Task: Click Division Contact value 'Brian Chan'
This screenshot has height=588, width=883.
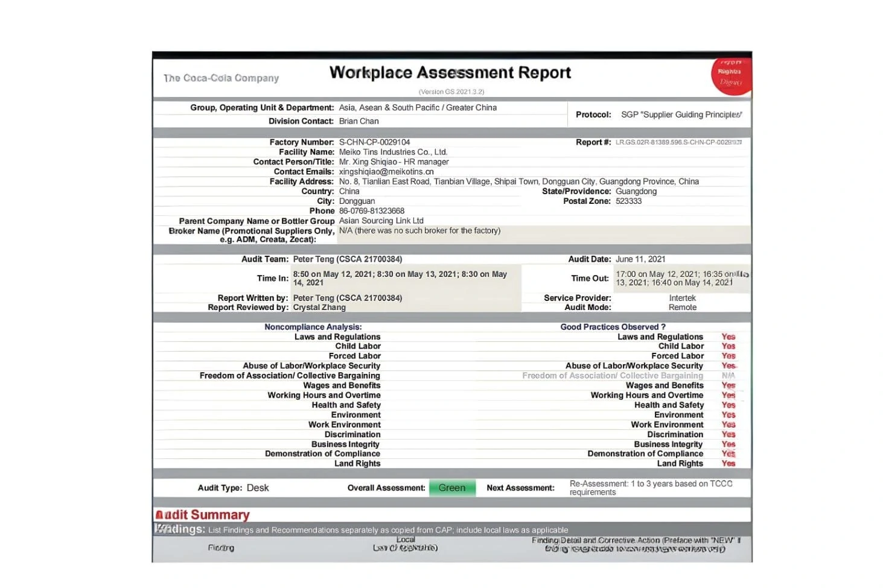Action: click(x=359, y=121)
